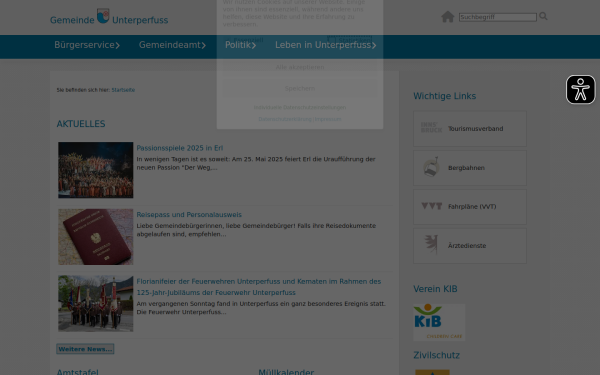Click the search magnifier icon
The image size is (600, 375).
(x=543, y=16)
